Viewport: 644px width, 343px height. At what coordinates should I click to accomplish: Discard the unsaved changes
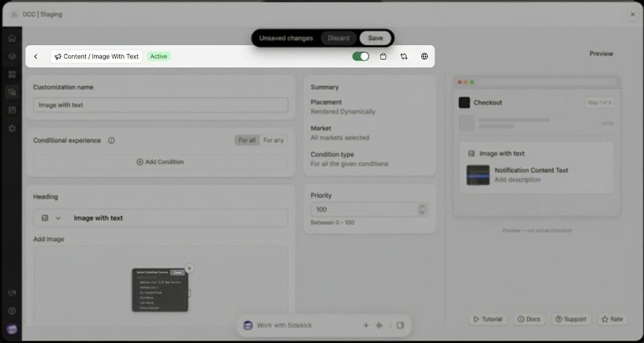tap(338, 38)
